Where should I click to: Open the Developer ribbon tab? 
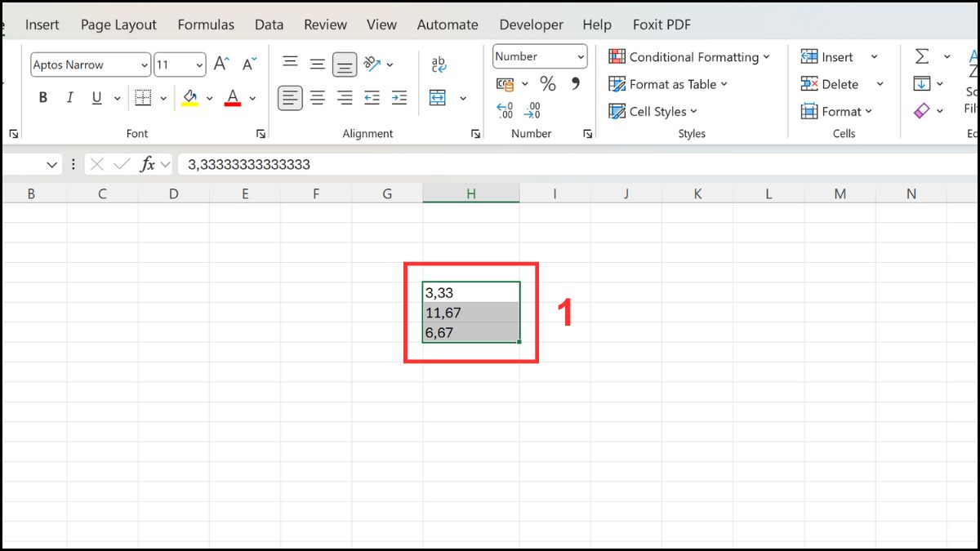coord(531,24)
